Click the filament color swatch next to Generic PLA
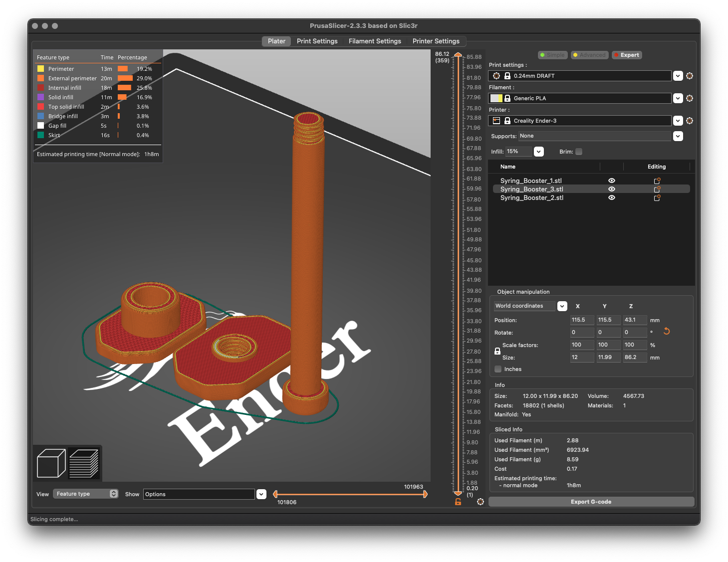The image size is (728, 562). point(496,98)
